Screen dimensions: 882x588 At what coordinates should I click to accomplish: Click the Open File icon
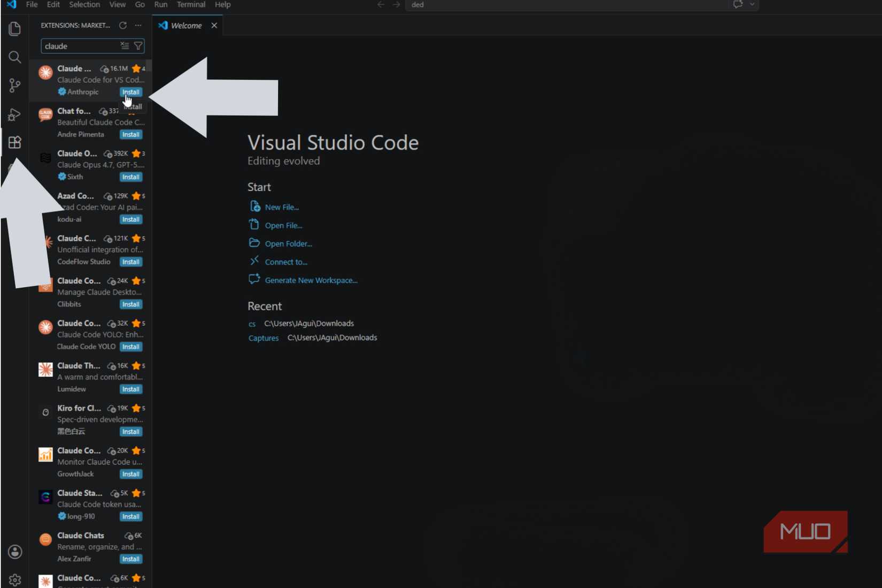click(254, 225)
